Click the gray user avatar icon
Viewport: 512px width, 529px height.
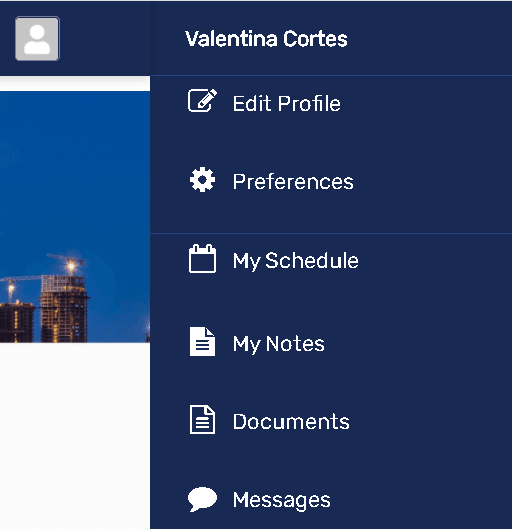click(x=37, y=38)
